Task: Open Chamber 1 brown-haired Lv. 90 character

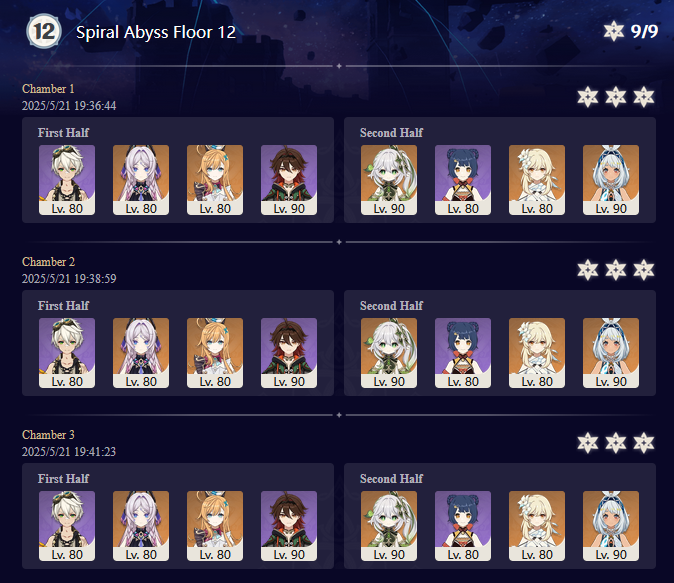Action: click(289, 180)
